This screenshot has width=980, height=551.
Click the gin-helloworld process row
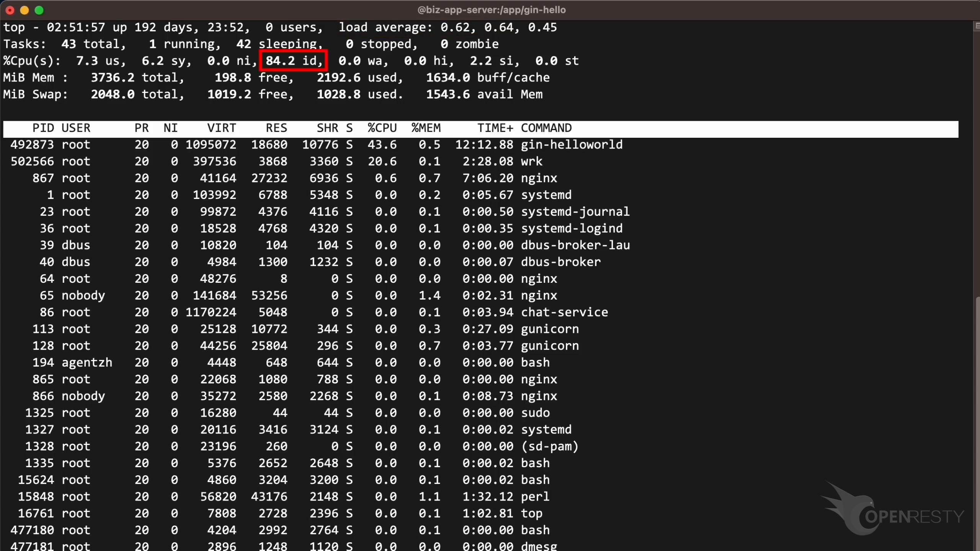click(x=571, y=145)
